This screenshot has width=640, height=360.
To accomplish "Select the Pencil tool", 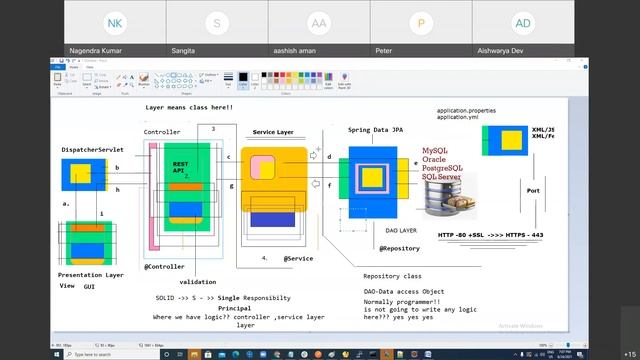I will [119, 77].
